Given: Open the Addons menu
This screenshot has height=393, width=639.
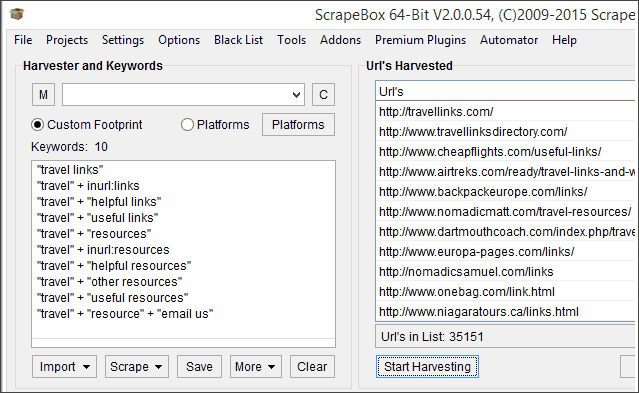Looking at the screenshot, I should pyautogui.click(x=340, y=40).
